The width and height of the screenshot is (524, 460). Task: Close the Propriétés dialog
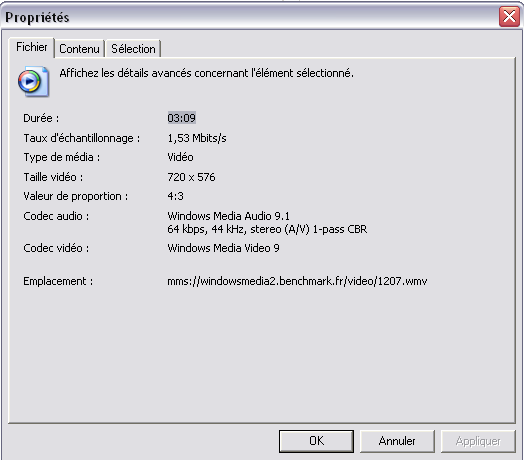point(509,16)
